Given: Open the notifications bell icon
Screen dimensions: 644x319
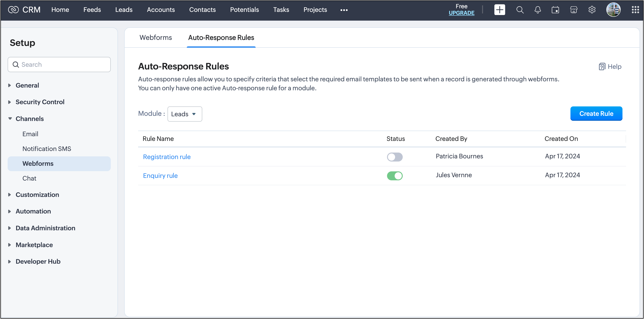Looking at the screenshot, I should point(537,10).
